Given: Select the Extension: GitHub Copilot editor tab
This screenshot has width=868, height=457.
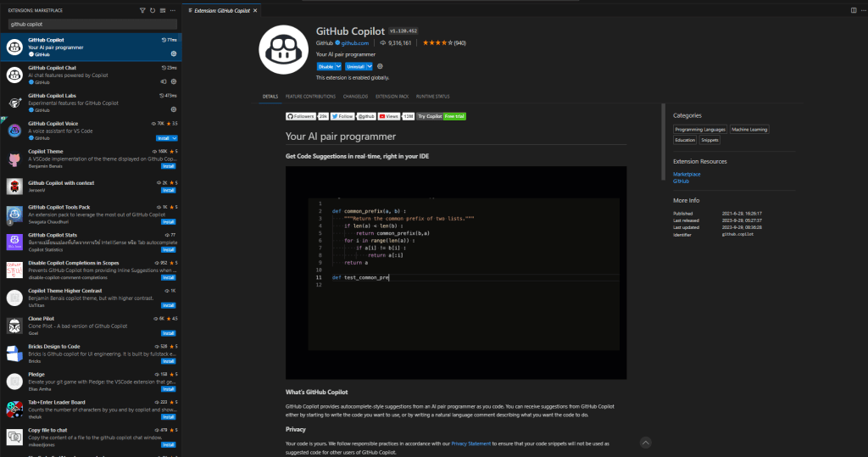Looking at the screenshot, I should click(220, 10).
